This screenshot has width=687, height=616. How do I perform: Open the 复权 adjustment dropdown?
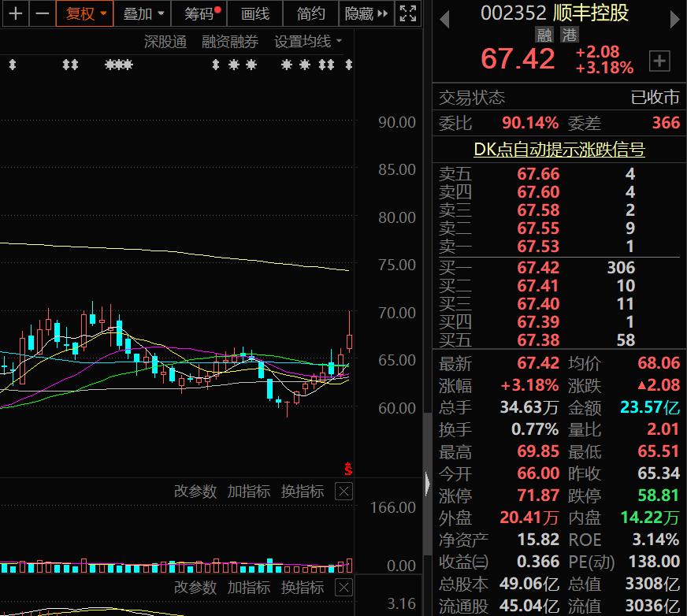(84, 13)
